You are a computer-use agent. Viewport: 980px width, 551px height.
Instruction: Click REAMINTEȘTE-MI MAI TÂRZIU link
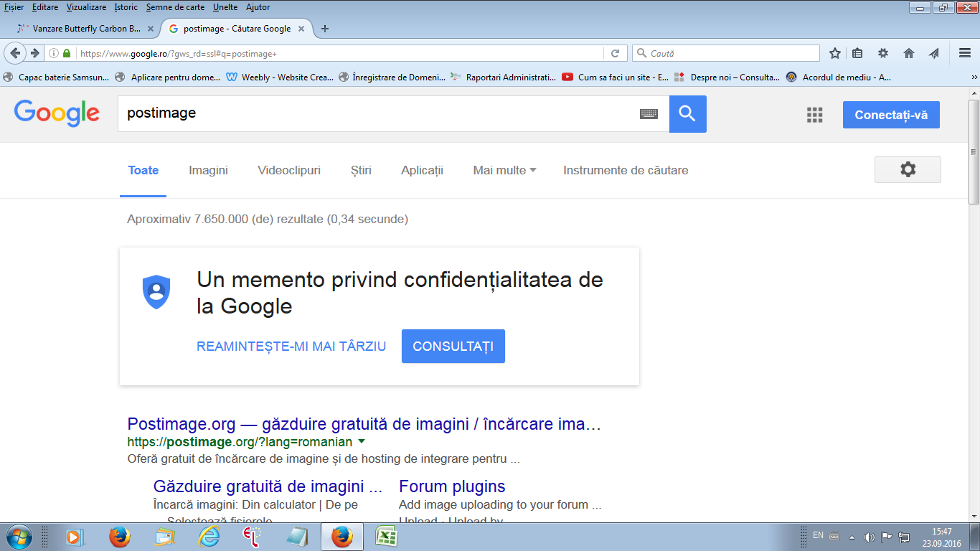[x=291, y=347]
